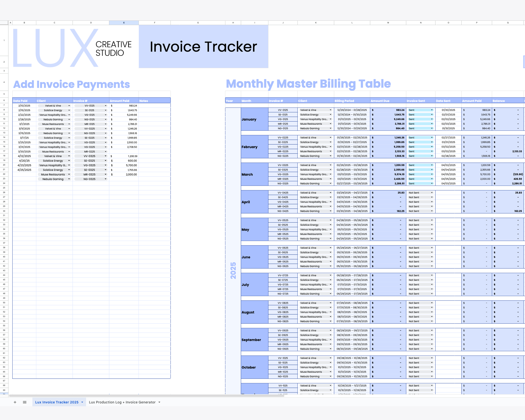This screenshot has height=420, width=525.
Task: Click the horizontal scrollbar at the bottom
Action: 147,396
